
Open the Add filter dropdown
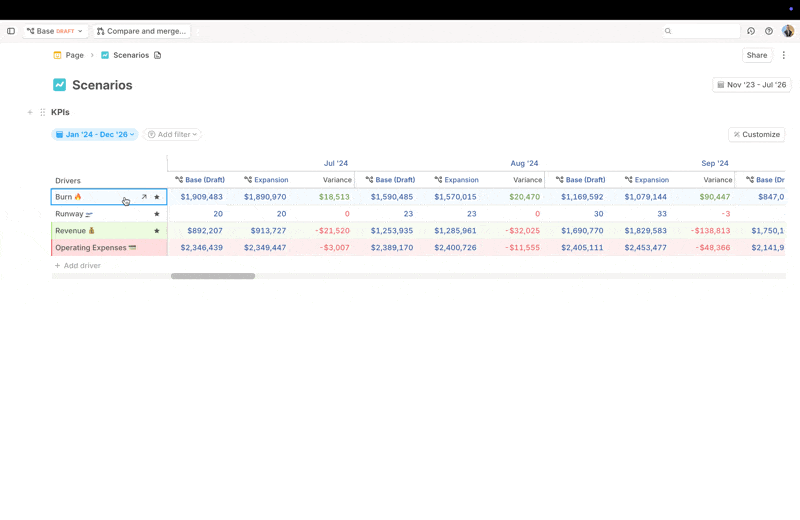[172, 134]
